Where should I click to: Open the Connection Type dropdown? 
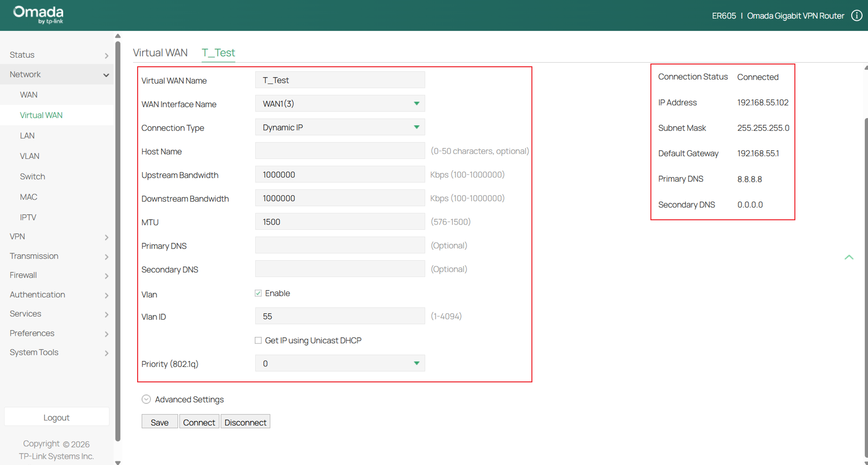click(x=340, y=127)
